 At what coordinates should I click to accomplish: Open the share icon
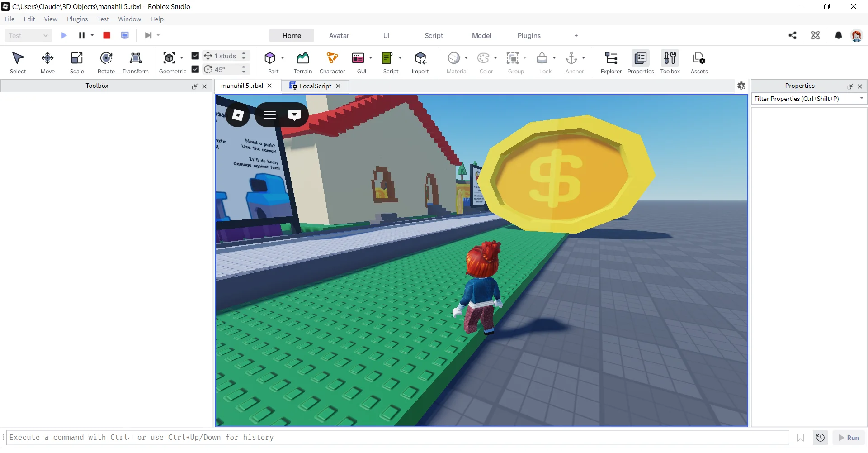(793, 35)
